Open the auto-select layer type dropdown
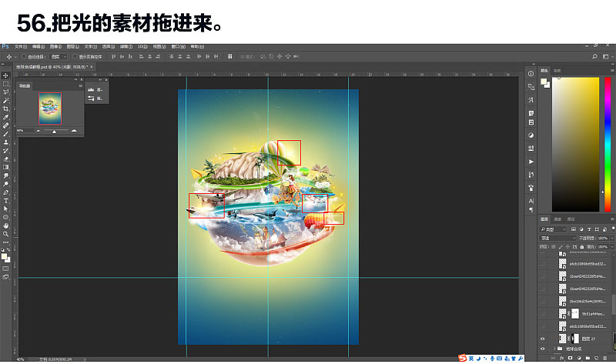 (x=59, y=56)
